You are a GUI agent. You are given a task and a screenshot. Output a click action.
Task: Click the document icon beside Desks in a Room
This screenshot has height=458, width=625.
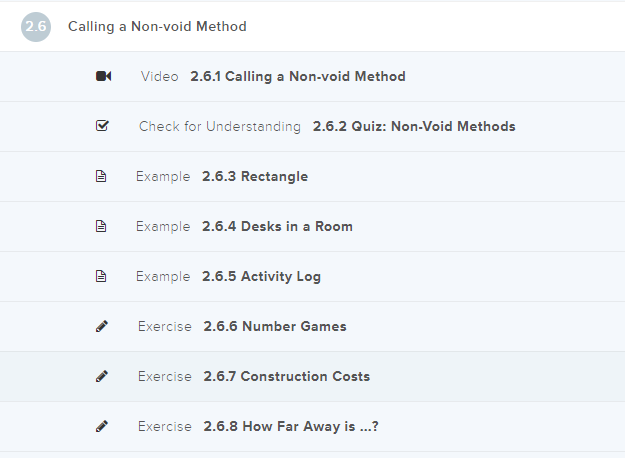[x=101, y=226]
